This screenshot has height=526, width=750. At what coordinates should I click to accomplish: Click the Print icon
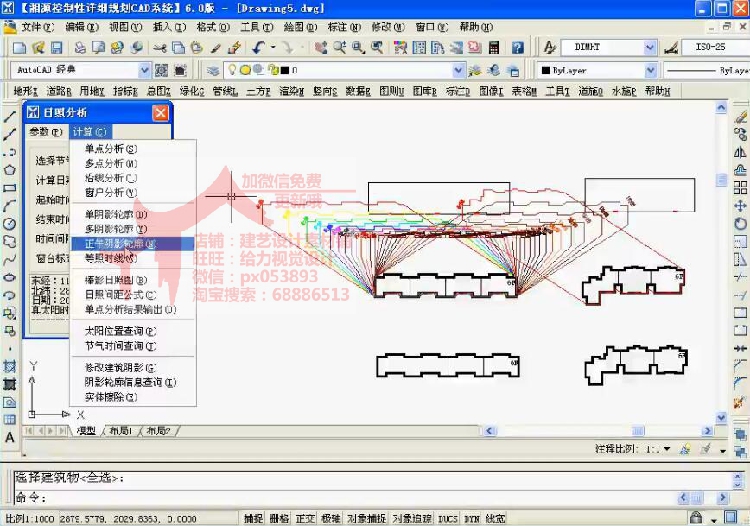[x=80, y=47]
